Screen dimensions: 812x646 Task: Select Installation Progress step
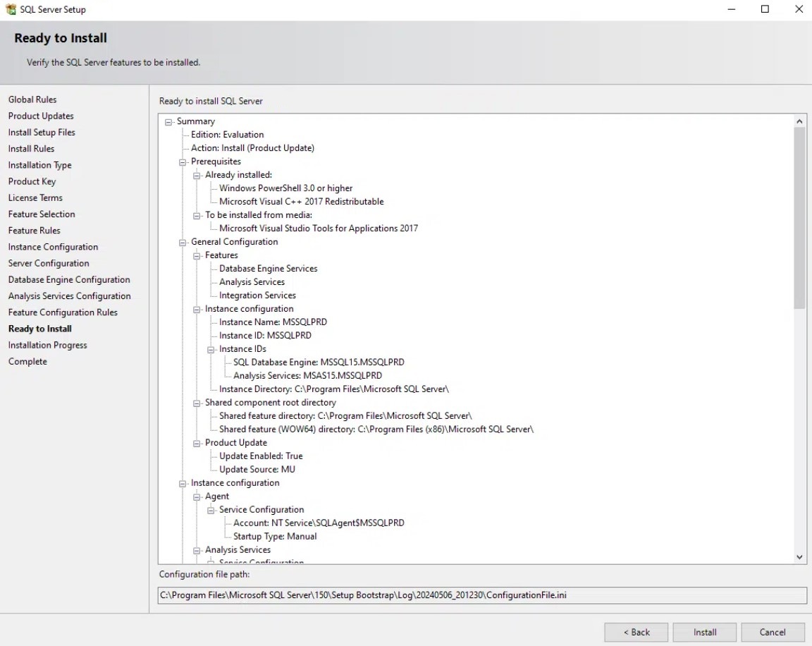click(48, 345)
